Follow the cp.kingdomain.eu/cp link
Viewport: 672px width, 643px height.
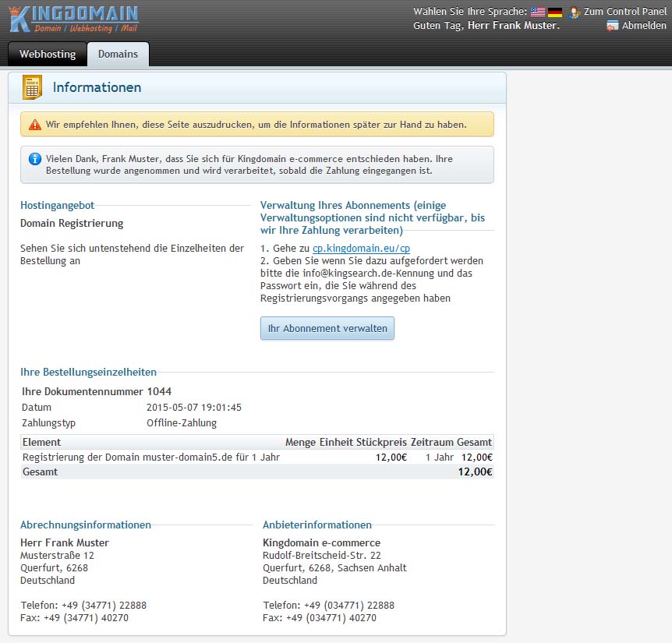point(361,249)
